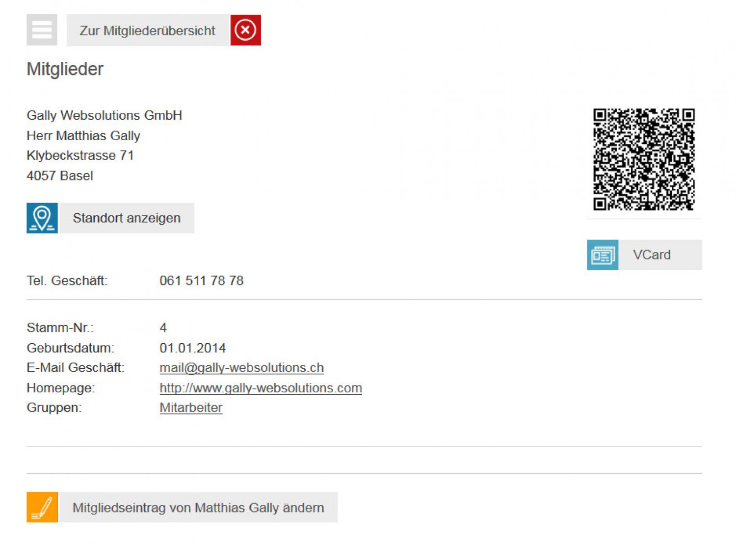This screenshot has height=560, width=736.
Task: Open the hamburger menu
Action: click(42, 30)
